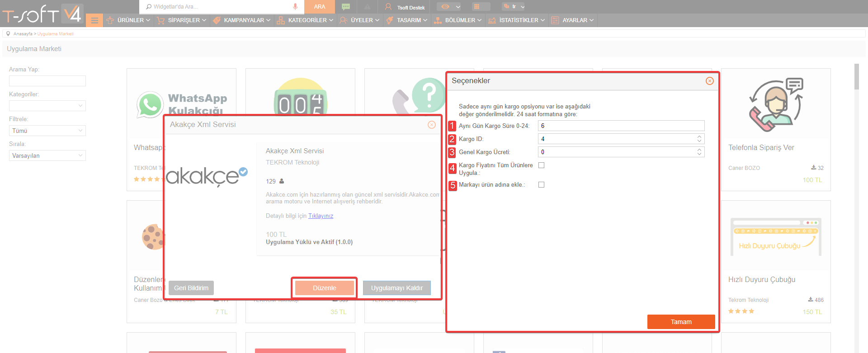Click the Hızlı Duyuru Çubuğu star rating
This screenshot has height=353, width=868.
click(741, 311)
